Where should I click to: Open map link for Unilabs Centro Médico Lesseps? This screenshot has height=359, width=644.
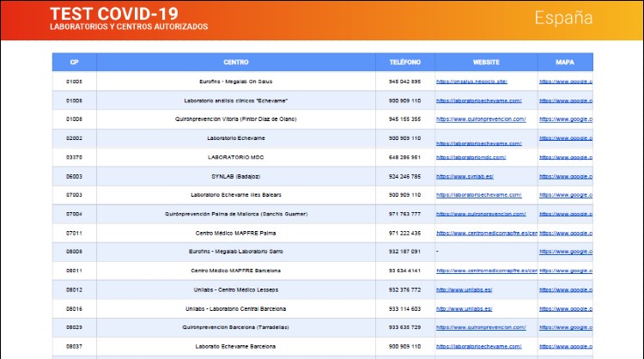pyautogui.click(x=566, y=290)
